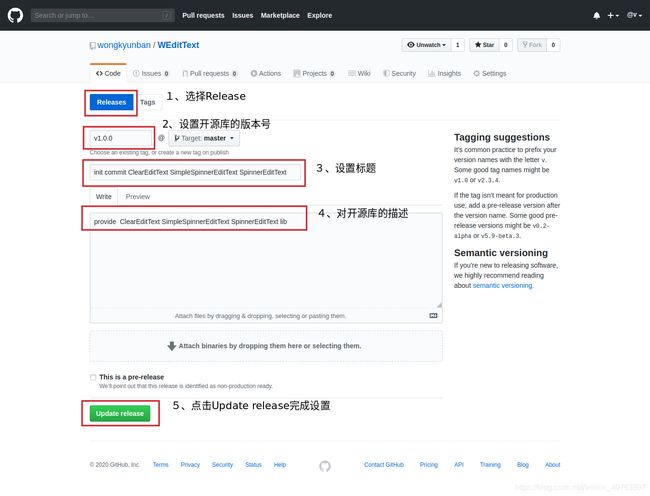The image size is (650, 496).
Task: Open the Projects tab
Action: click(314, 73)
